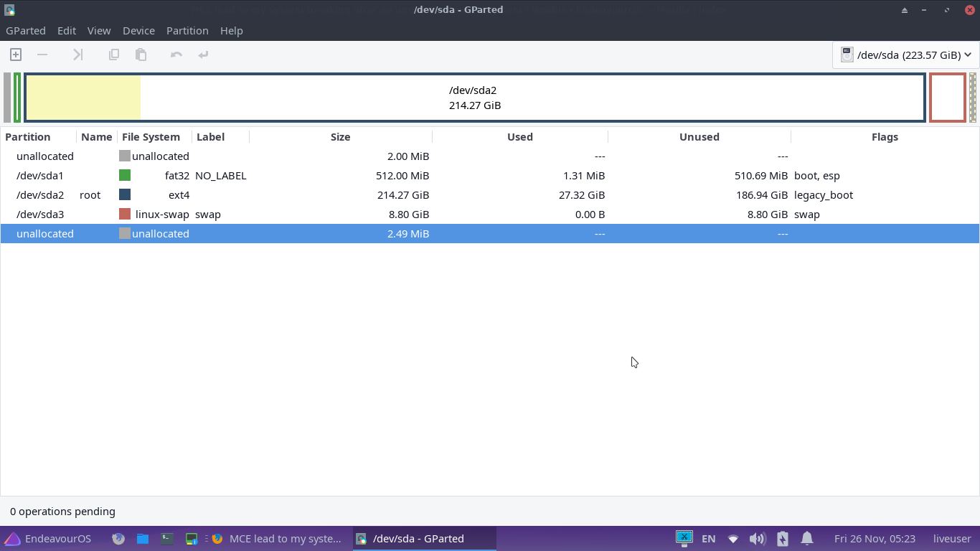980x551 pixels.
Task: Click the 'boot, esp' flags cell
Action: coord(817,176)
